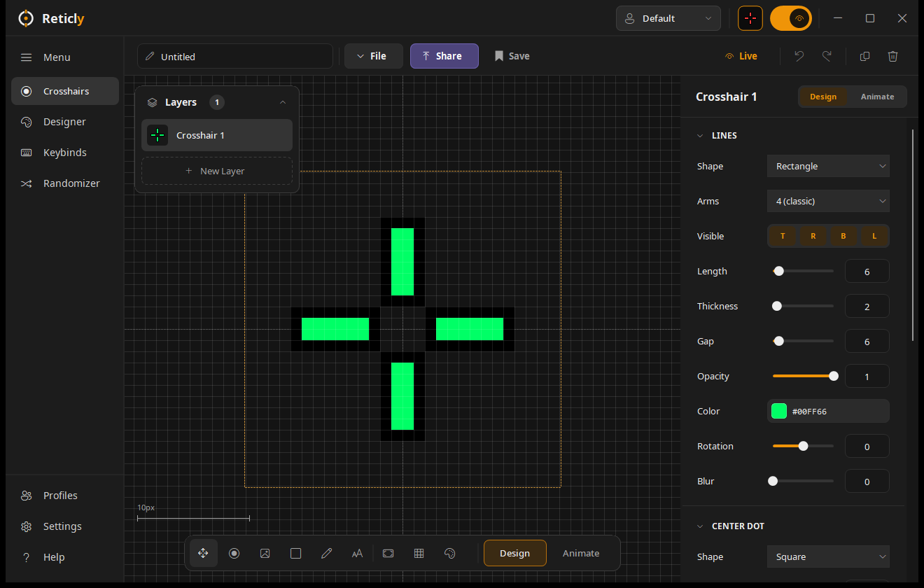The width and height of the screenshot is (924, 588).
Task: Select the move tool in bottom toolbar
Action: (x=204, y=553)
